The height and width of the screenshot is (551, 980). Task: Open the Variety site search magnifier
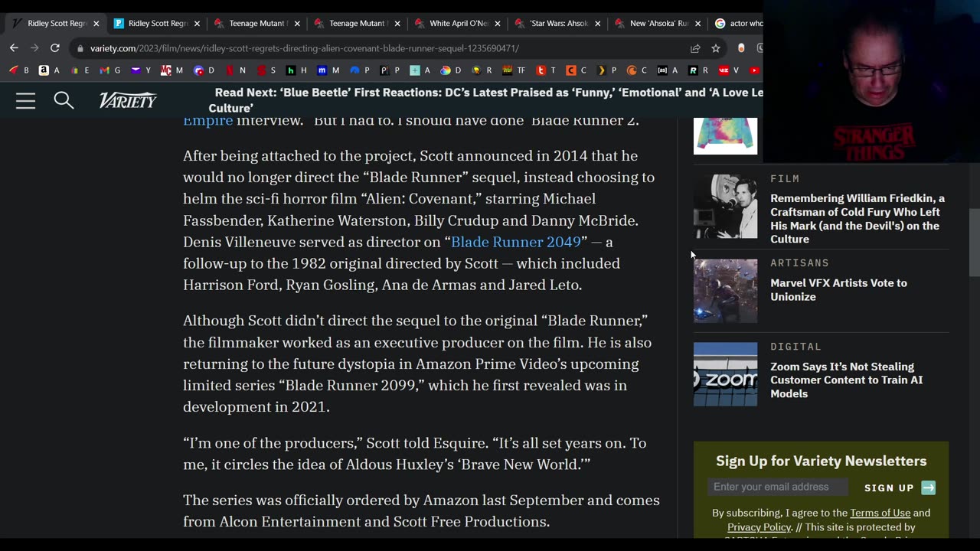tap(64, 100)
